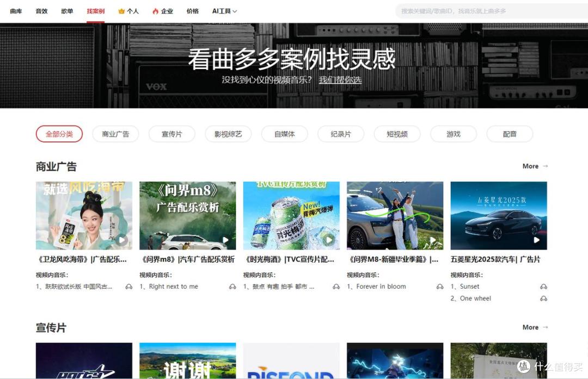Image resolution: width=588 pixels, height=379 pixels.
Task: Open the 价格 page
Action: (x=193, y=11)
